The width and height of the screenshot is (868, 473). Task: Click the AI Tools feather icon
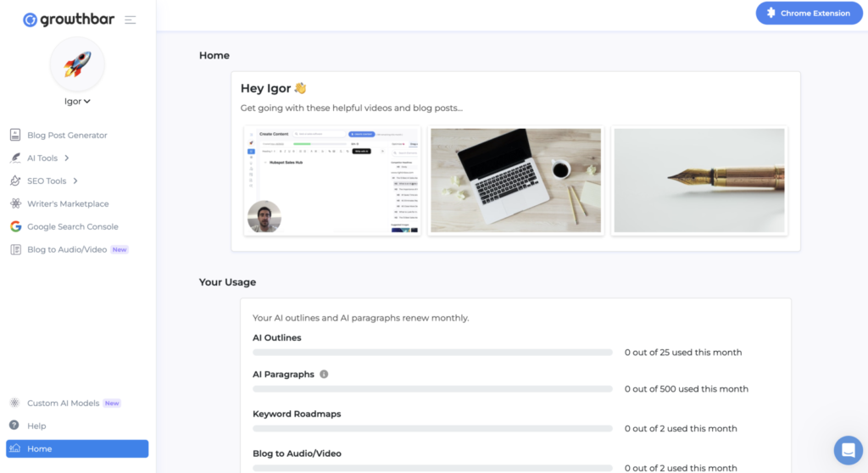click(15, 158)
